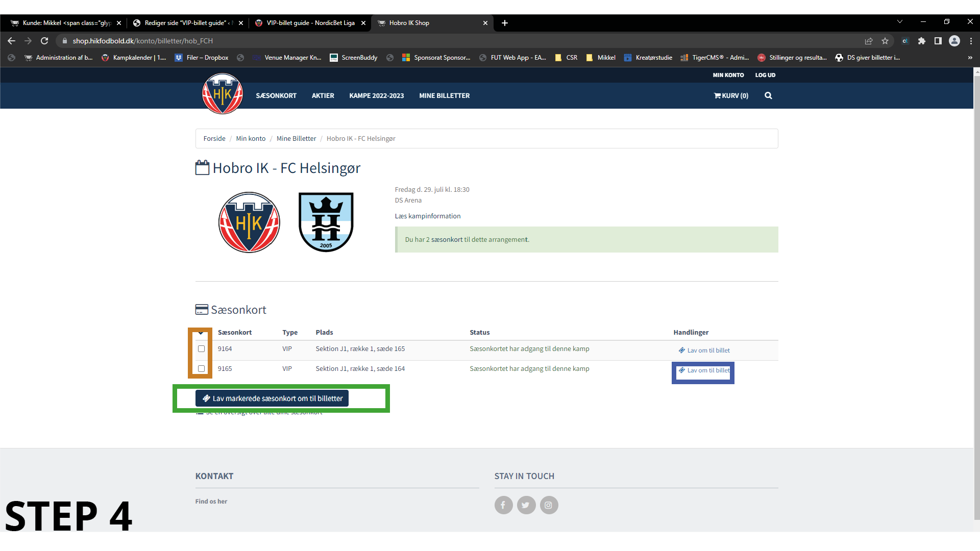This screenshot has height=551, width=980.
Task: Open the SÆSONKORT menu item
Action: coord(276,95)
